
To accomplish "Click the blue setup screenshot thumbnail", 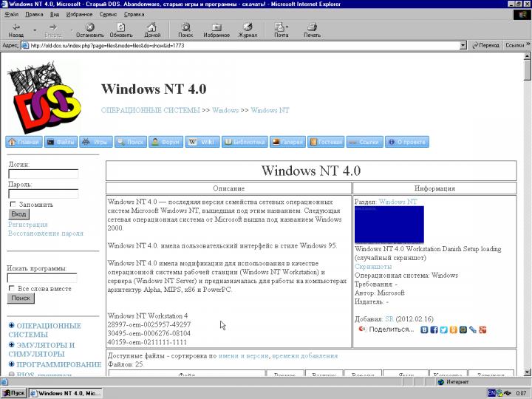I will click(389, 225).
